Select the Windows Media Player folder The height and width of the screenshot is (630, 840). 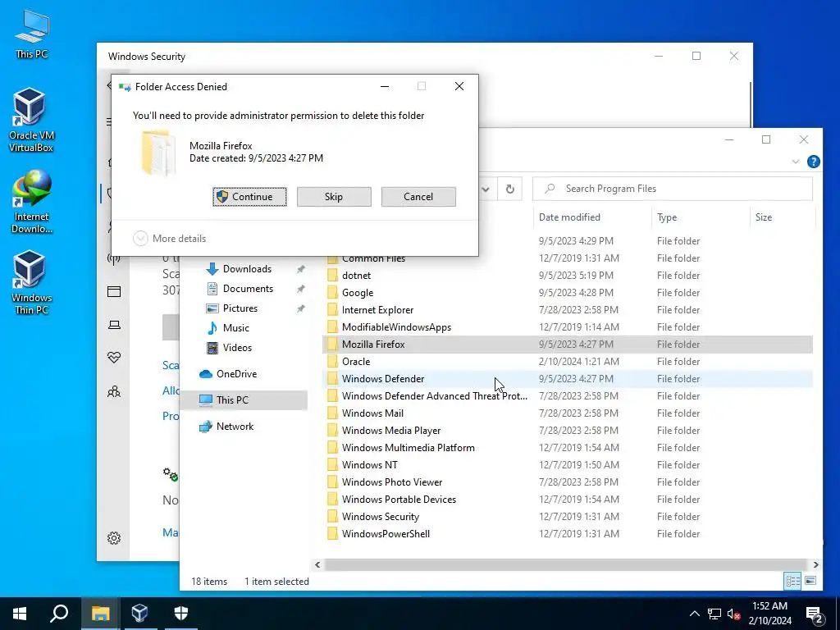point(568,430)
